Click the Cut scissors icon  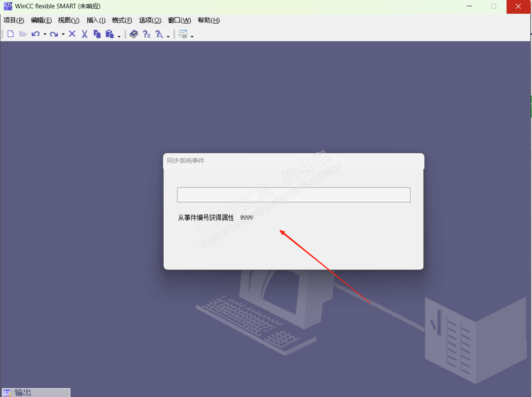pyautogui.click(x=85, y=34)
